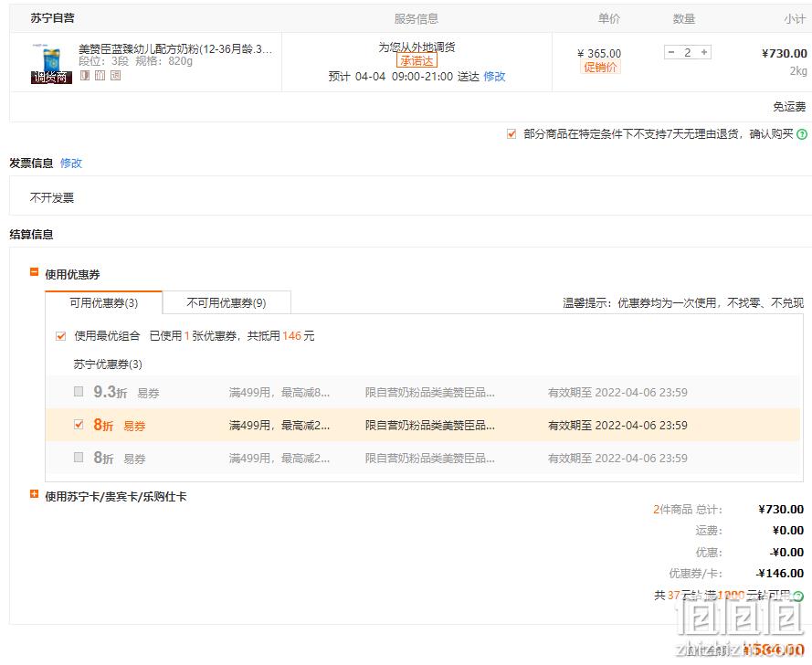The image size is (812, 665).
Task: Click 已使用1张优惠券，共抵用146元 summary text
Action: tap(232, 336)
